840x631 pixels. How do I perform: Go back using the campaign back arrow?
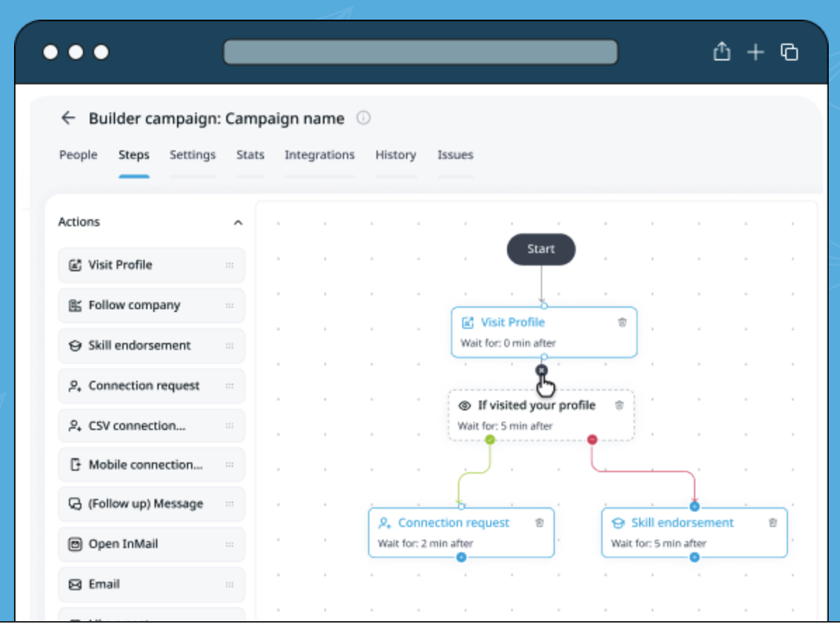pyautogui.click(x=68, y=118)
